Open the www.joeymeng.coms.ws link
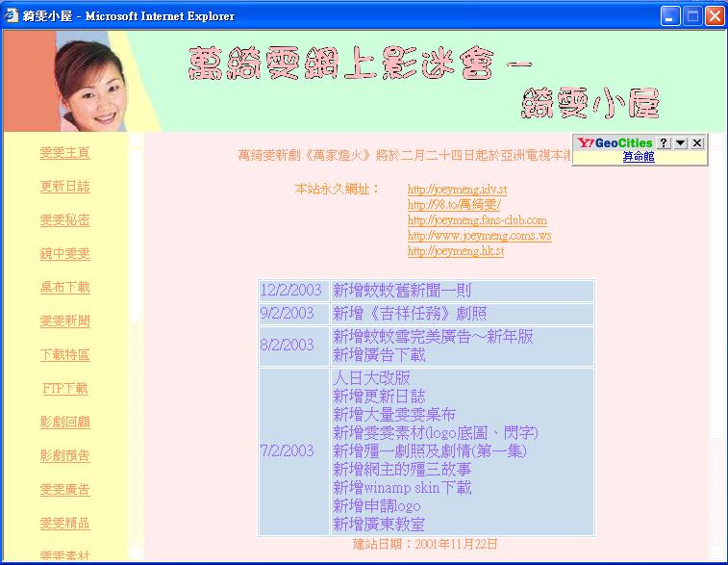Image resolution: width=728 pixels, height=565 pixels. [x=480, y=236]
